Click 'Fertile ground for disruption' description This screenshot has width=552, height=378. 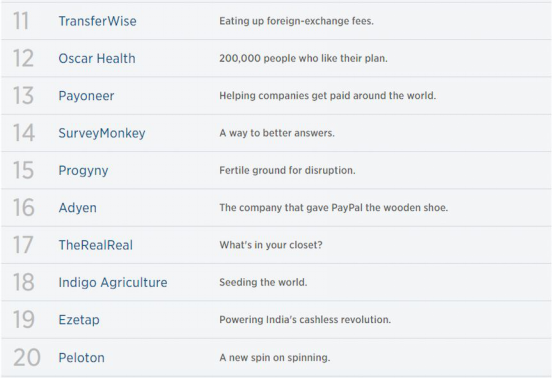[x=287, y=171]
